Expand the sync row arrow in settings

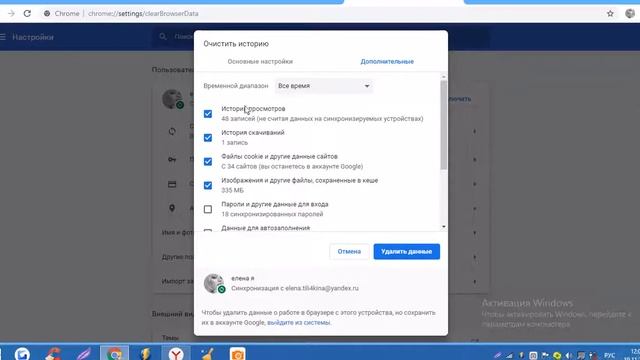(474, 131)
